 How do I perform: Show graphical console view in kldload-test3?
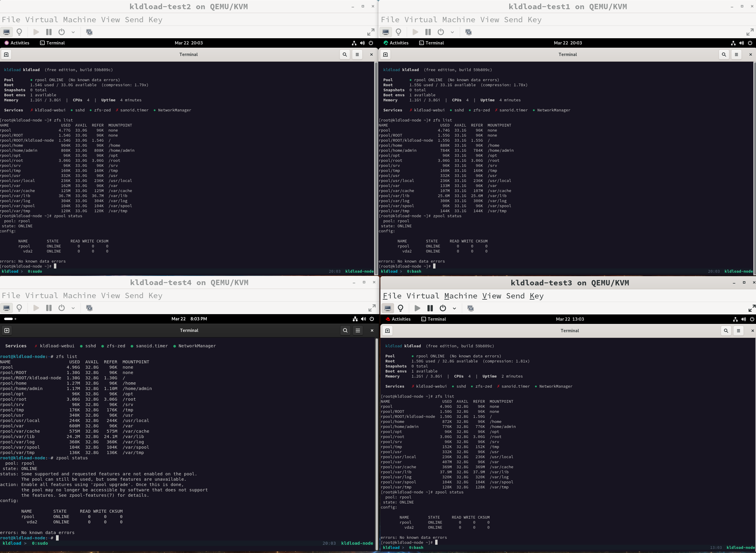(x=388, y=308)
